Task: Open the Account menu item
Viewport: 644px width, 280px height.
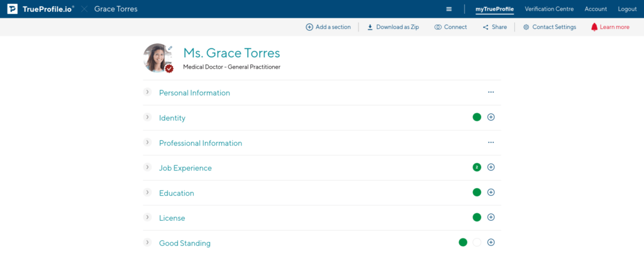Action: tap(596, 9)
